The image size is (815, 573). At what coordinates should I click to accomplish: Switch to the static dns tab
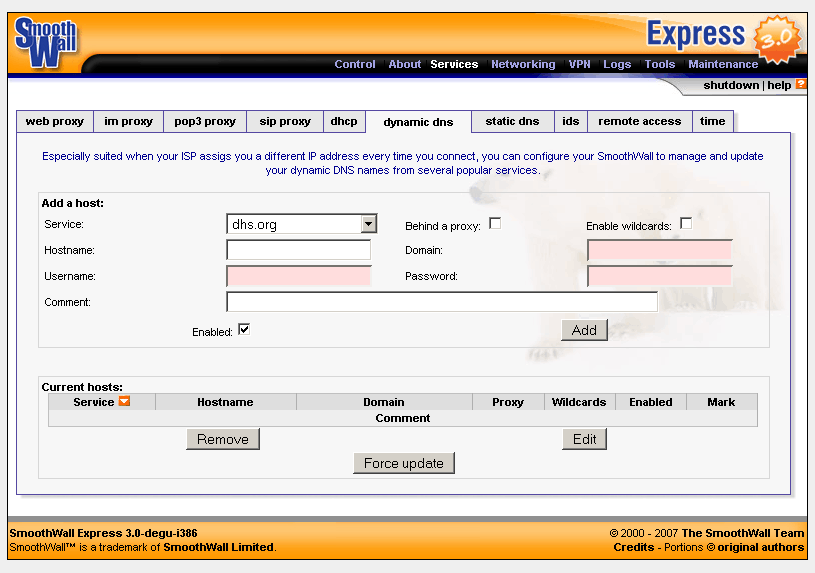[x=512, y=121]
